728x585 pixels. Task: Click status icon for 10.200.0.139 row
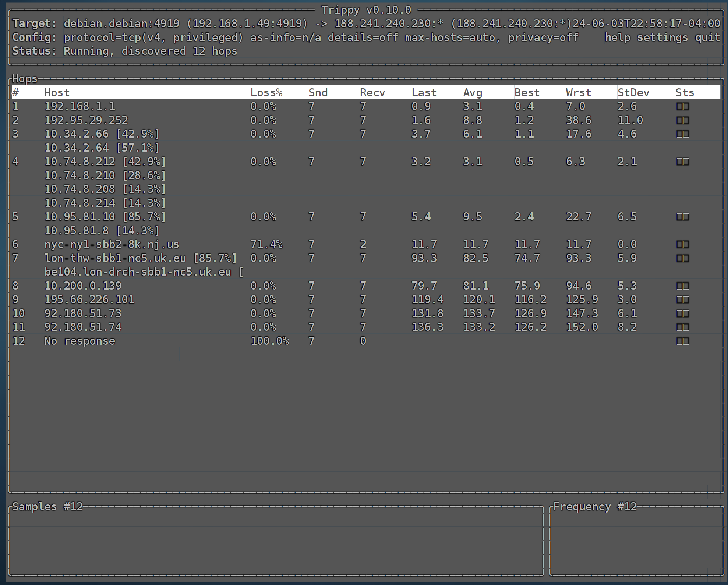pos(682,286)
